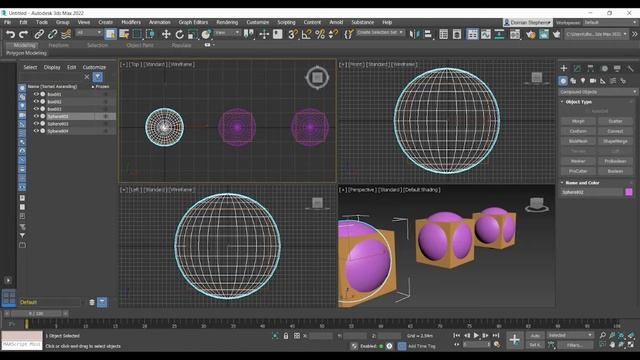
Task: Collapse the Name and Color rollout
Action: [582, 183]
